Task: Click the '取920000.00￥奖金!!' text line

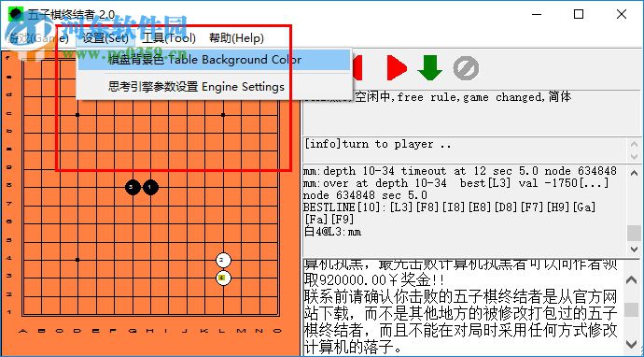Action: click(x=373, y=280)
